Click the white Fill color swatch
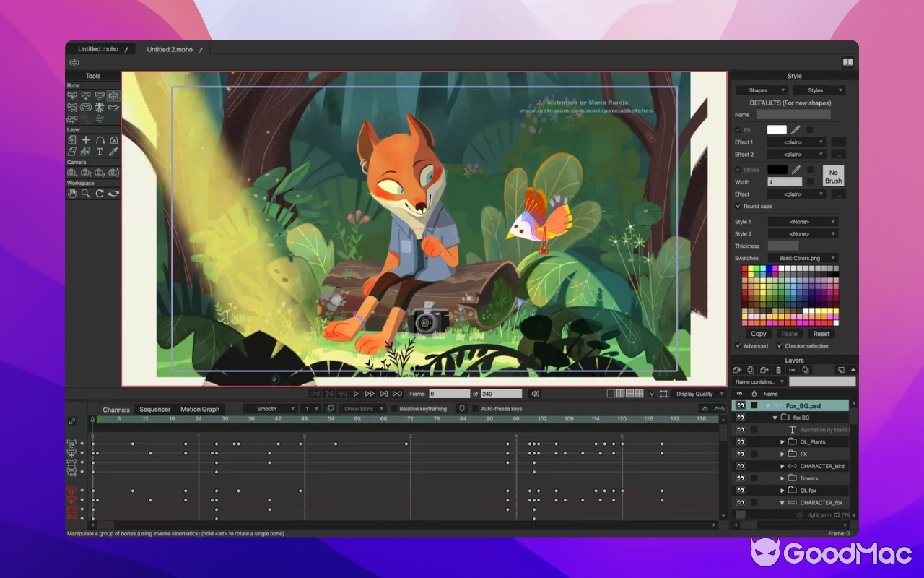The height and width of the screenshot is (578, 924). pyautogui.click(x=777, y=130)
